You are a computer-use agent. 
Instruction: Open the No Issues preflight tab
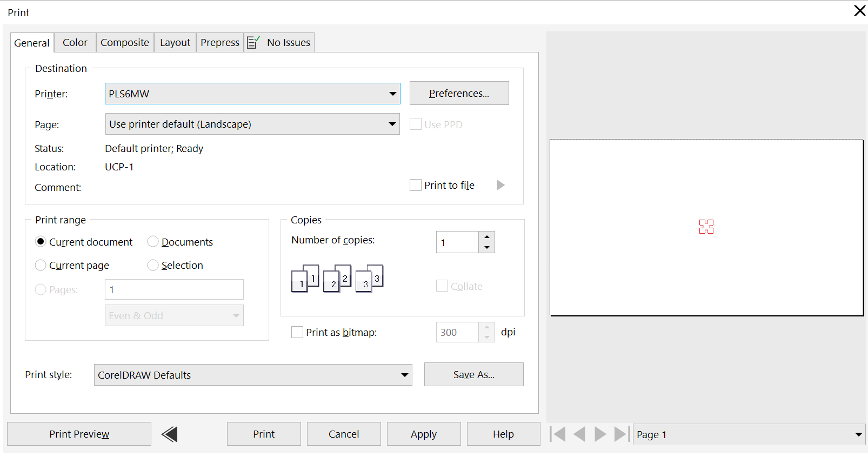pyautogui.click(x=279, y=43)
